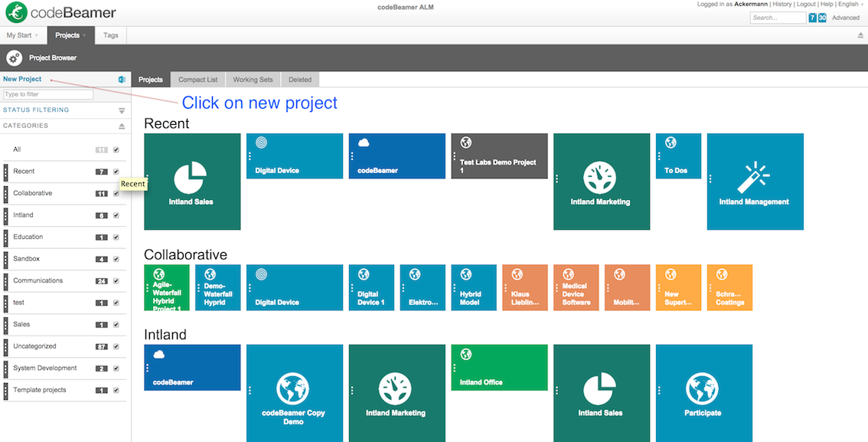Collapse the Categories section
This screenshot has width=868, height=442.
[x=122, y=126]
